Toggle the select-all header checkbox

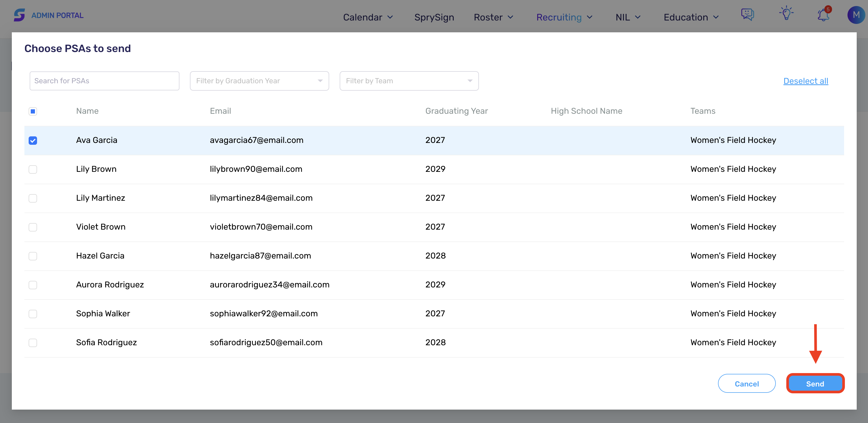coord(33,112)
